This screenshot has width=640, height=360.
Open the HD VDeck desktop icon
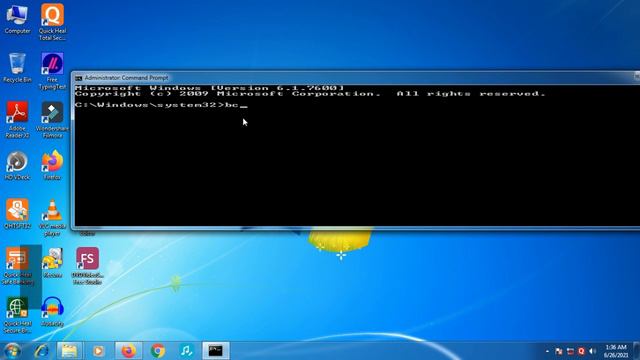click(17, 165)
